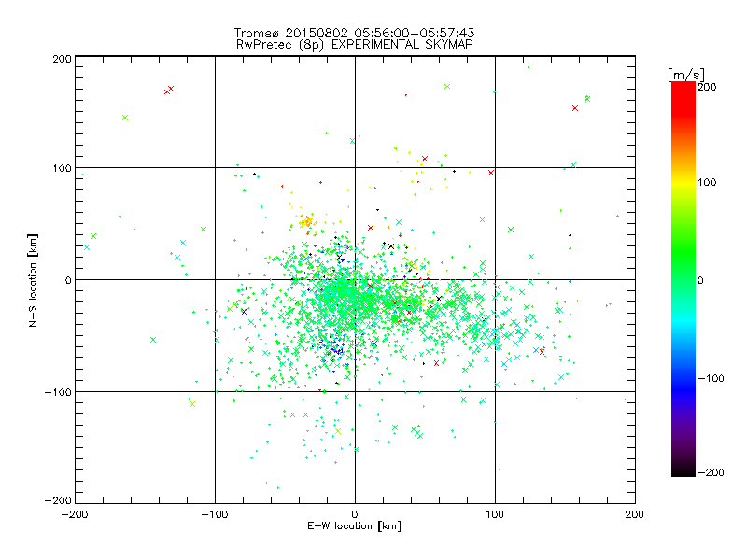This screenshot has height=560, width=747.
Task: Click the 'E-W location [km]' axis label
Action: click(x=355, y=526)
